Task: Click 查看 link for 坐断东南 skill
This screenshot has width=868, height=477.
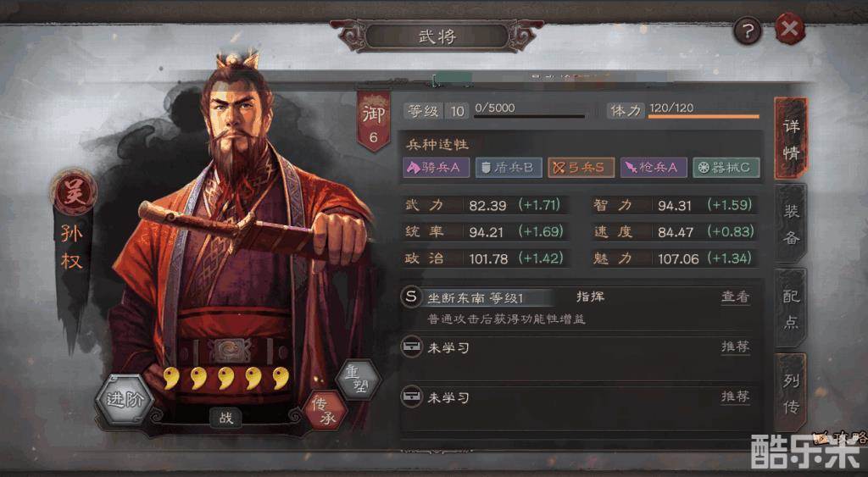Action: (x=735, y=297)
